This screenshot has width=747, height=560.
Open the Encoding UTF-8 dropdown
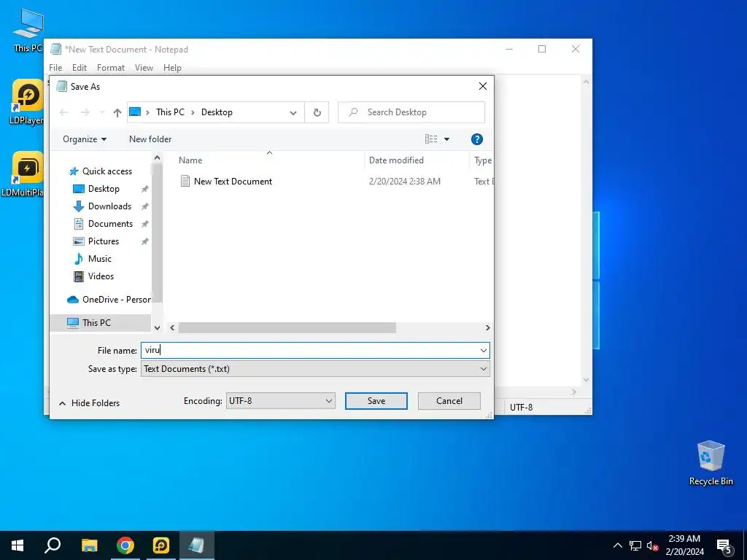pyautogui.click(x=280, y=401)
